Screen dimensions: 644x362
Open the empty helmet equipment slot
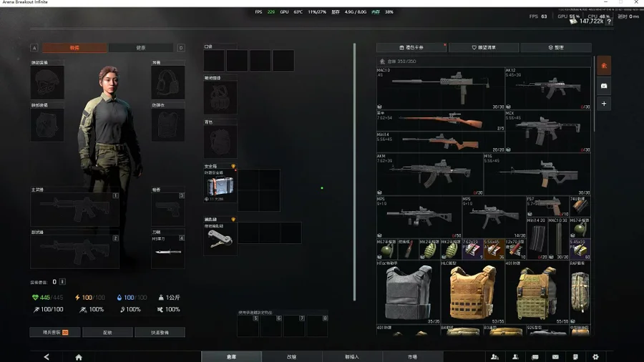pyautogui.click(x=47, y=82)
